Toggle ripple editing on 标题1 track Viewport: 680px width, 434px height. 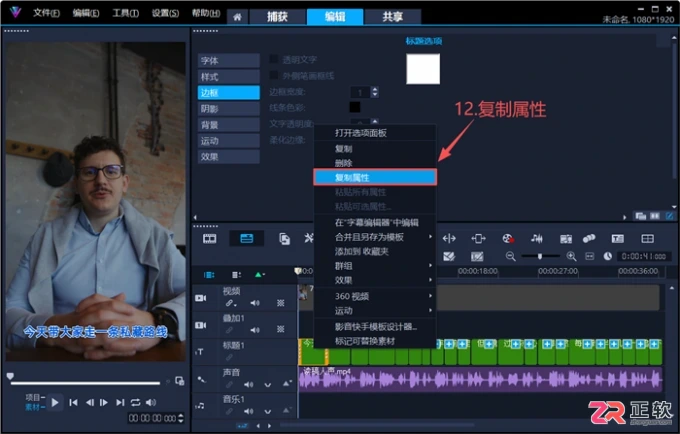click(x=229, y=357)
